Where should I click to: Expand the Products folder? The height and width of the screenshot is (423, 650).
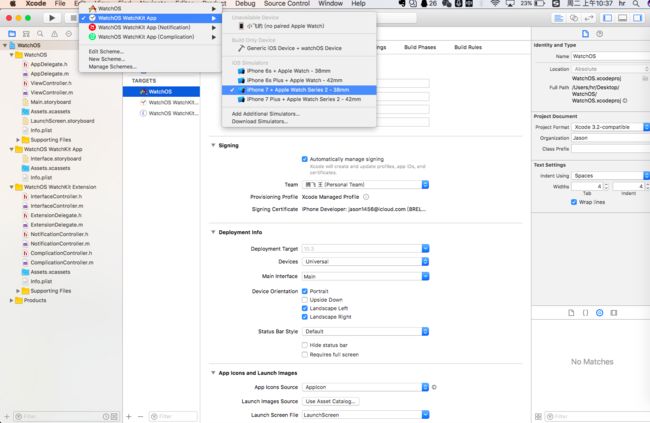[11, 300]
